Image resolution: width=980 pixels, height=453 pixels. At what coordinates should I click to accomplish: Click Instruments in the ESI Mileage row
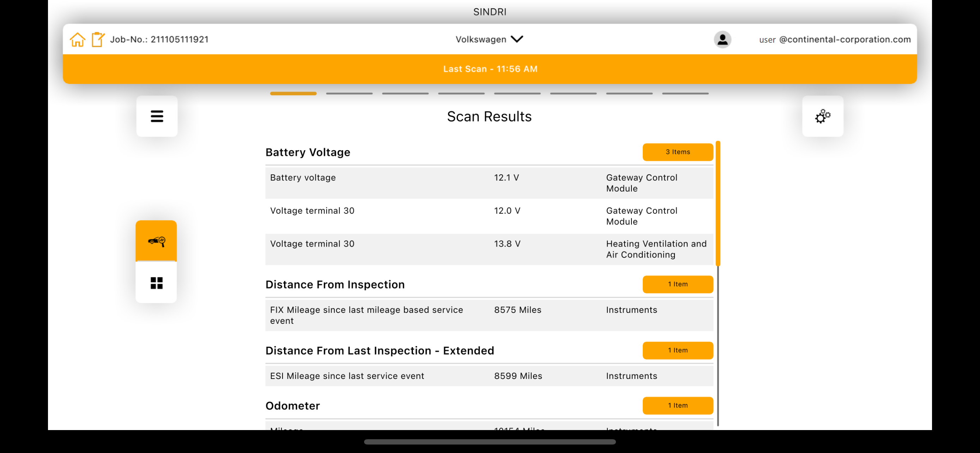click(x=631, y=376)
